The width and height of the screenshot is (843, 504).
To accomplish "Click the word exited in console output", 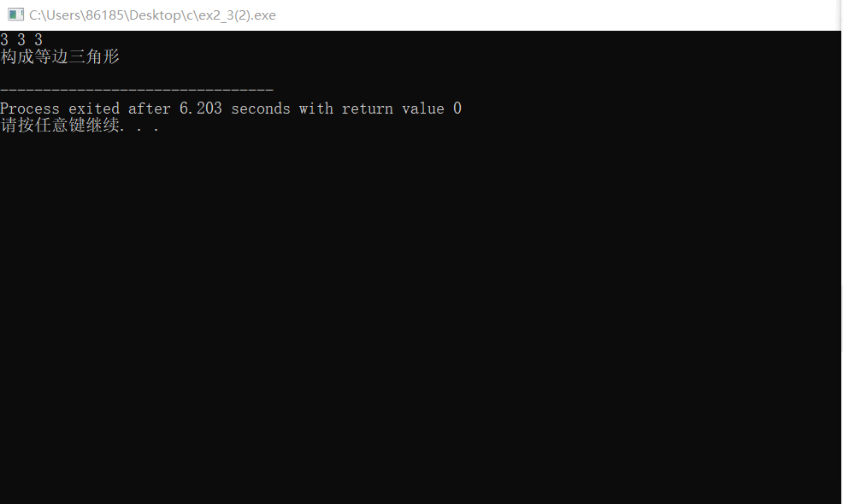I will point(94,108).
